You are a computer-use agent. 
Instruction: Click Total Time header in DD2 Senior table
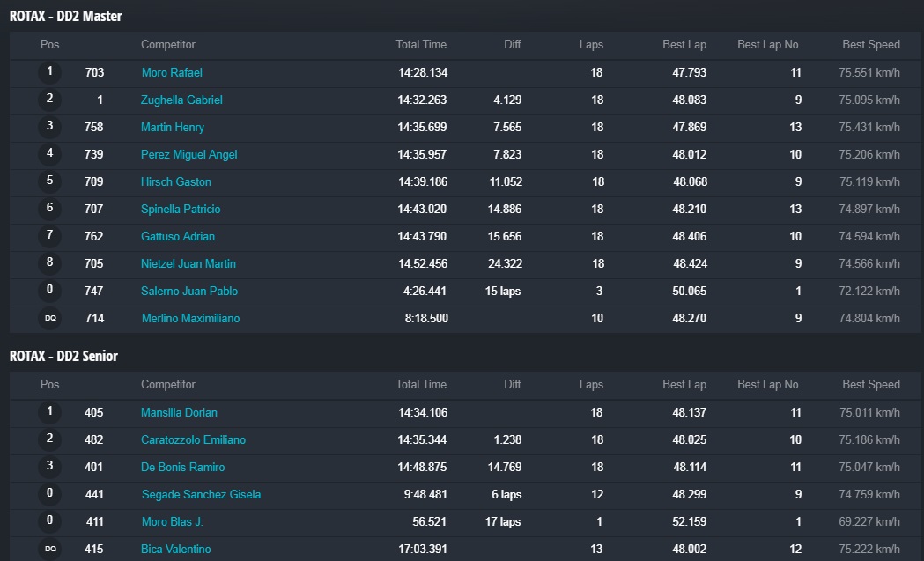(421, 384)
